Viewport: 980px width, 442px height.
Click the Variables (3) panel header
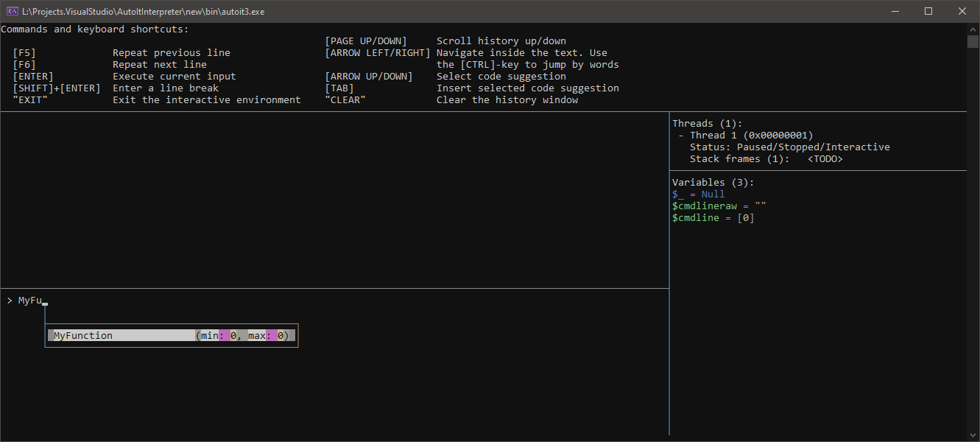pos(713,182)
